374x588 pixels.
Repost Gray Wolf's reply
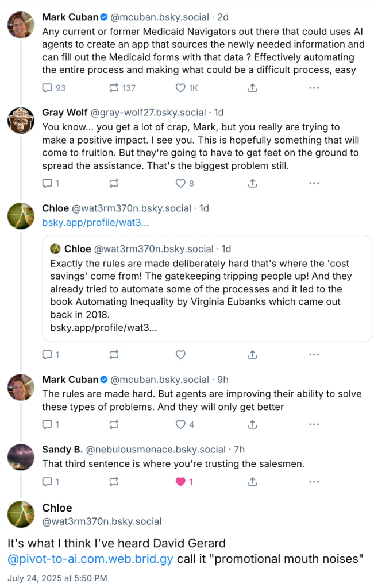pyautogui.click(x=114, y=183)
